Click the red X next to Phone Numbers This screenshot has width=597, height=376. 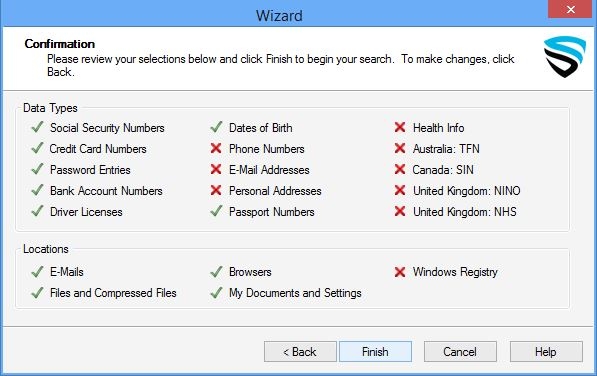[216, 148]
